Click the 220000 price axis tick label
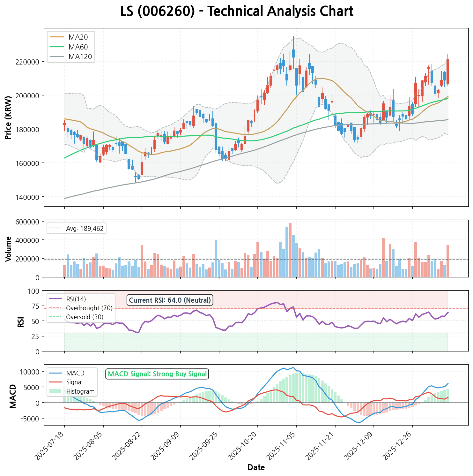The height and width of the screenshot is (476, 473). point(29,62)
